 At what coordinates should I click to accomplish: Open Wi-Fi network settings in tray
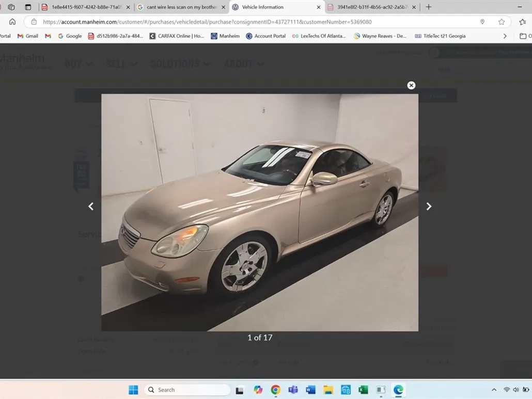point(507,390)
